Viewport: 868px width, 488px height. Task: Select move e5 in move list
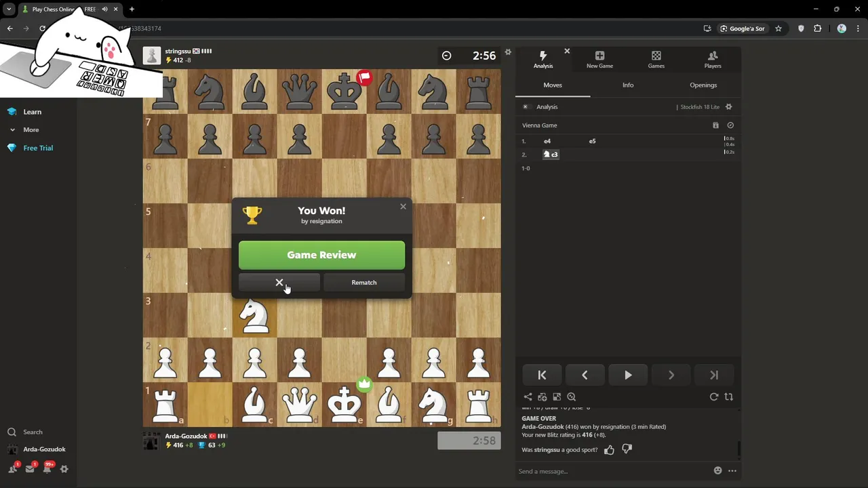592,141
